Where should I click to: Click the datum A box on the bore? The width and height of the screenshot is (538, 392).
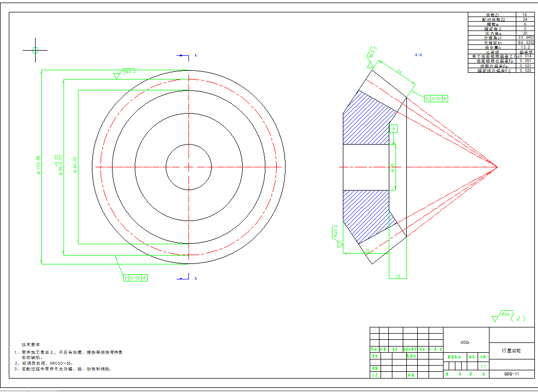[393, 128]
